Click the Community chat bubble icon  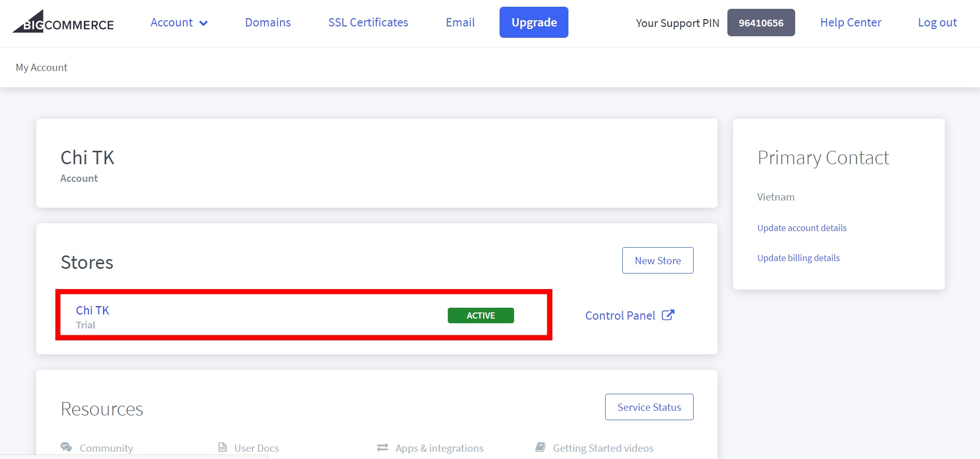[x=66, y=447]
